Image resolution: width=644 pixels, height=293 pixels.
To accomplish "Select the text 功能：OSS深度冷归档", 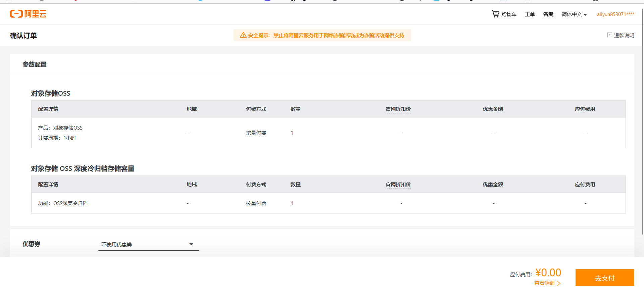I will (63, 203).
